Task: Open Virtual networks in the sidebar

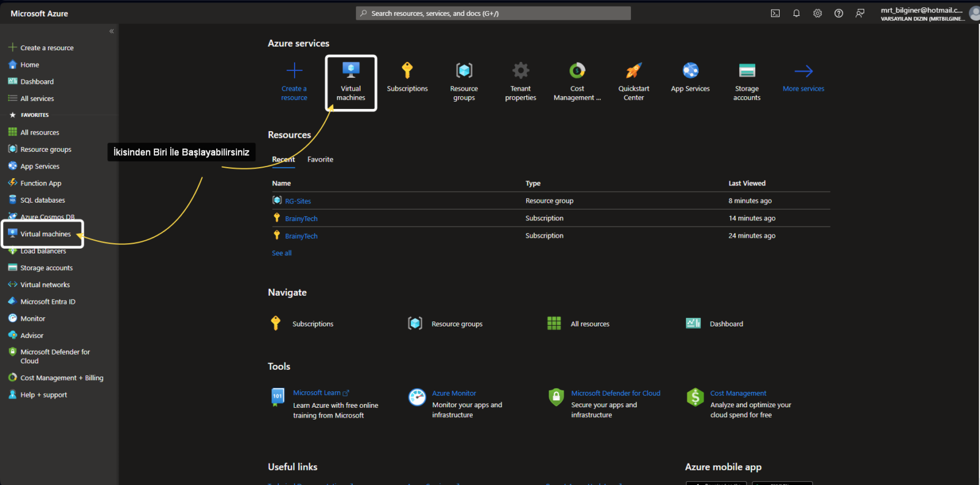Action: point(39,285)
